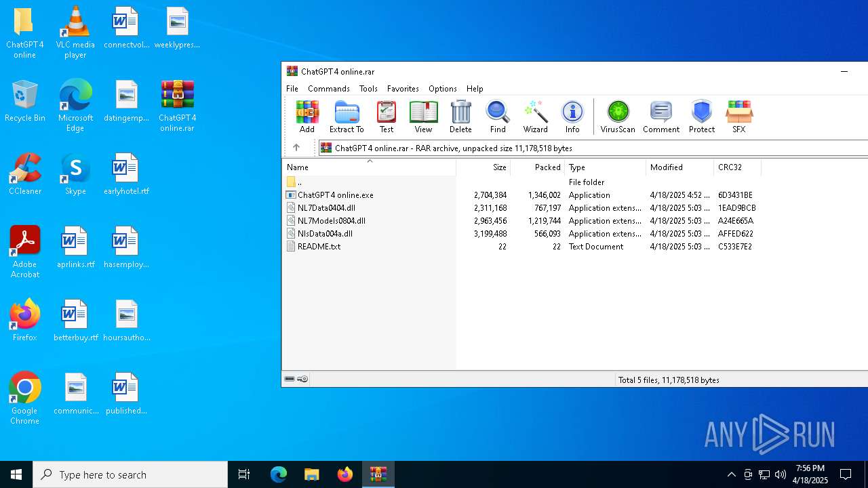Open the File menu
868x488 pixels.
click(292, 89)
